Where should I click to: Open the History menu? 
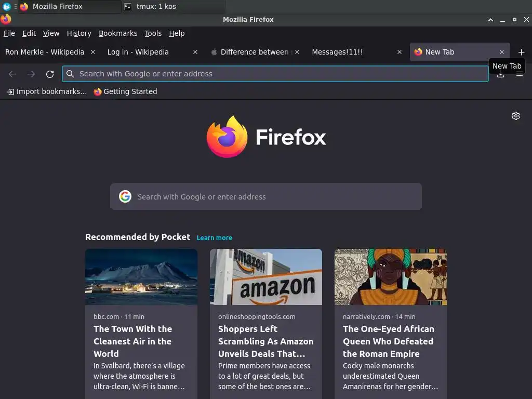79,33
